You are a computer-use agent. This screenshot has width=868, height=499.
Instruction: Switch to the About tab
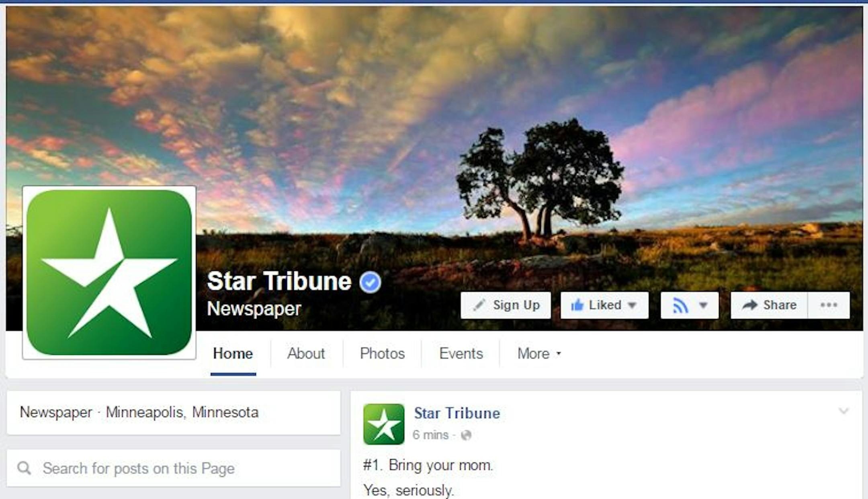coord(306,354)
